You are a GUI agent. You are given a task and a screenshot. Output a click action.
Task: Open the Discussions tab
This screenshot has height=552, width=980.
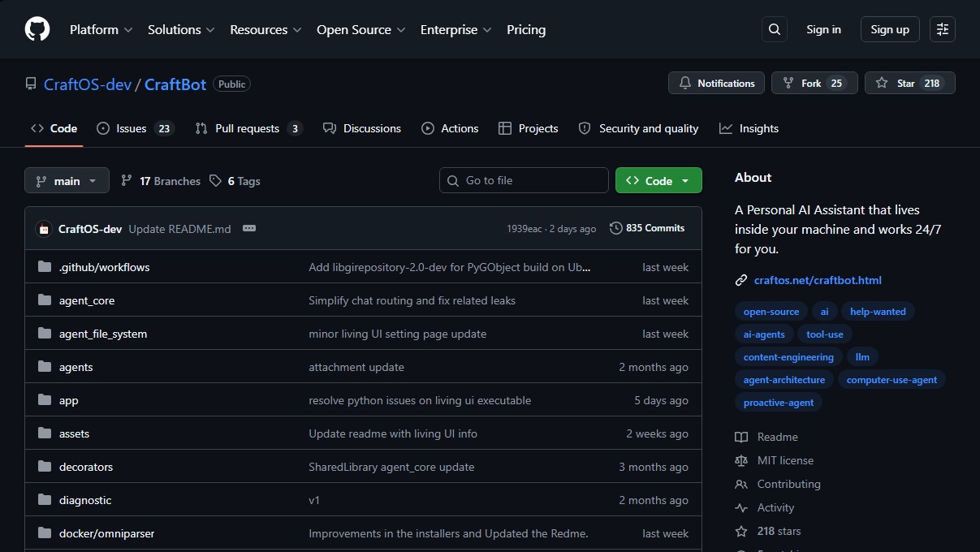362,128
